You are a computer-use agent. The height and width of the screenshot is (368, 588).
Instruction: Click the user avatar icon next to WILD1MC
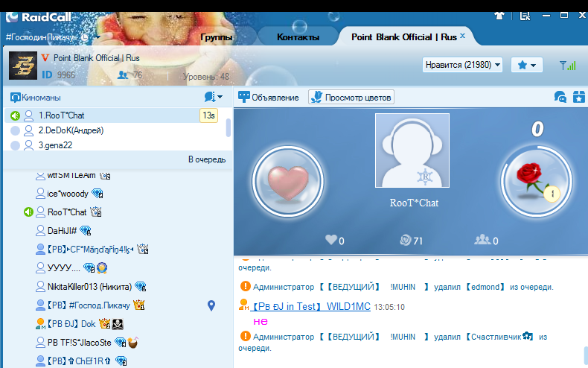[x=243, y=304]
